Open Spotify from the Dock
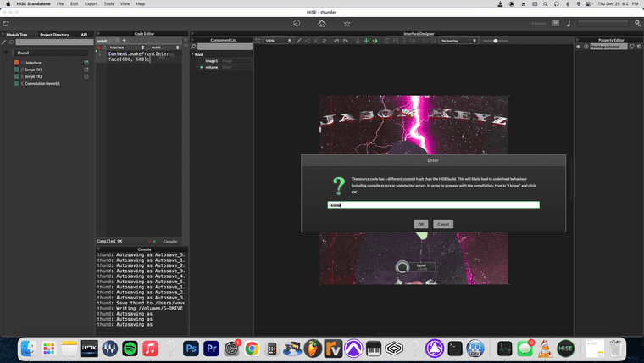Viewport: 644px width, 363px height. [130, 349]
